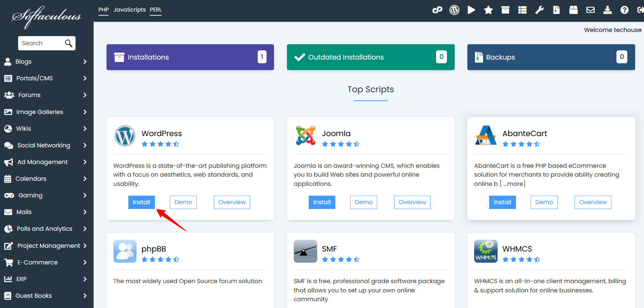The height and width of the screenshot is (308, 644).
Task: Click the Blogs person icon in sidebar
Action: click(x=7, y=62)
